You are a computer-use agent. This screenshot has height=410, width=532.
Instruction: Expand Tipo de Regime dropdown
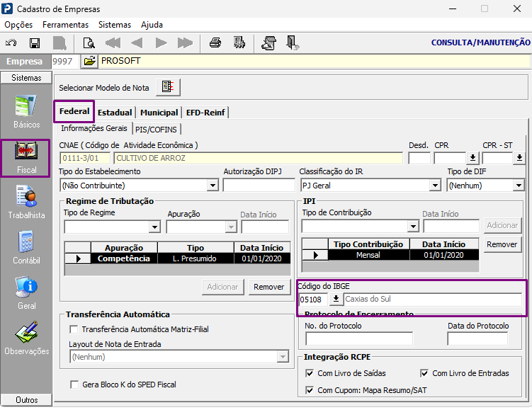point(154,227)
